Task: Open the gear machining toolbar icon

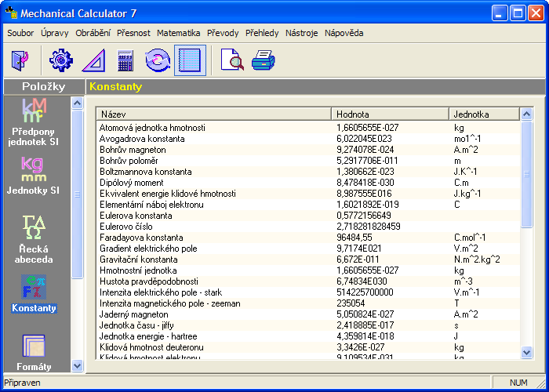Action: [61, 60]
